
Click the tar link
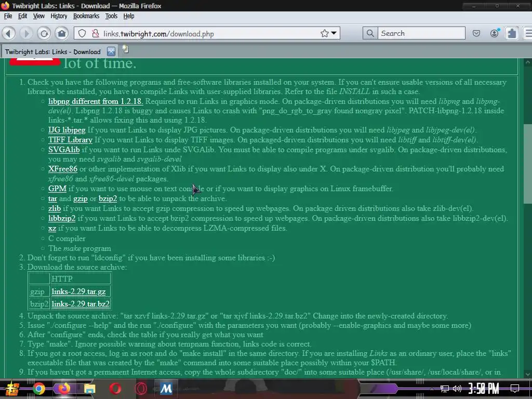click(52, 199)
